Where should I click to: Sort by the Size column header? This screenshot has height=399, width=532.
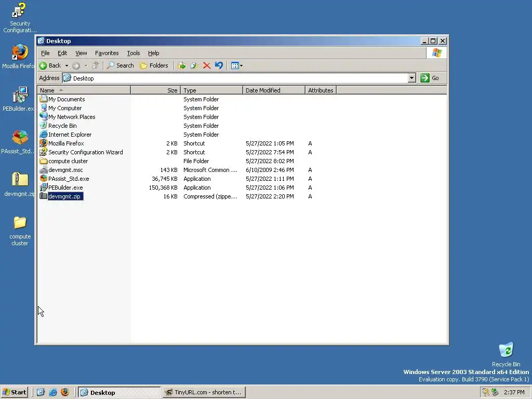(x=155, y=90)
